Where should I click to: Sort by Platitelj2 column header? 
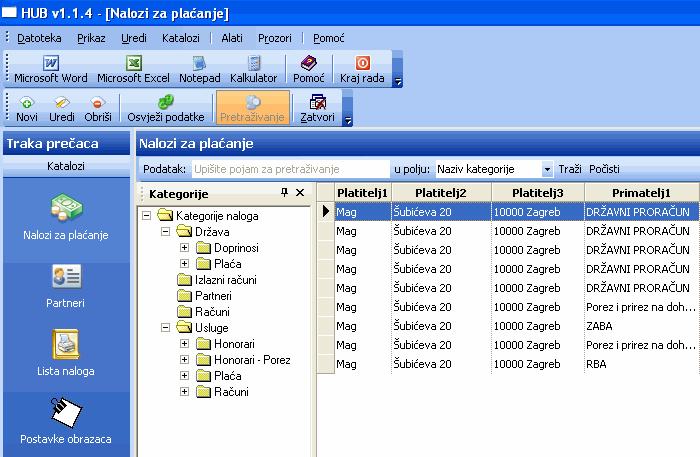tap(441, 193)
